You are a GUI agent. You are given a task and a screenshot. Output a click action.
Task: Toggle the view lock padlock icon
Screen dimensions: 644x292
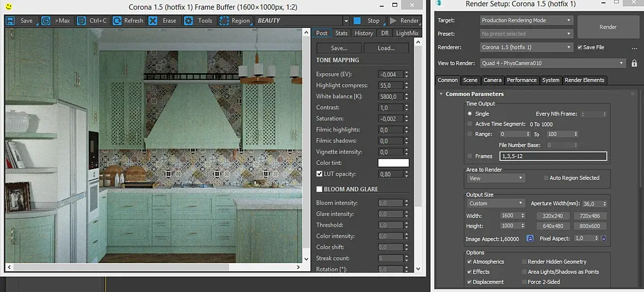pyautogui.click(x=634, y=63)
